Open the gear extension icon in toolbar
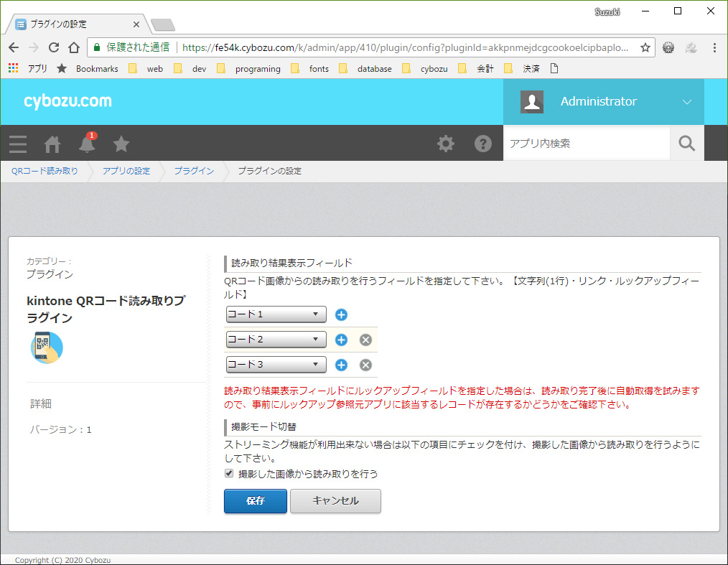Viewport: 728px width, 565px height. 668,47
